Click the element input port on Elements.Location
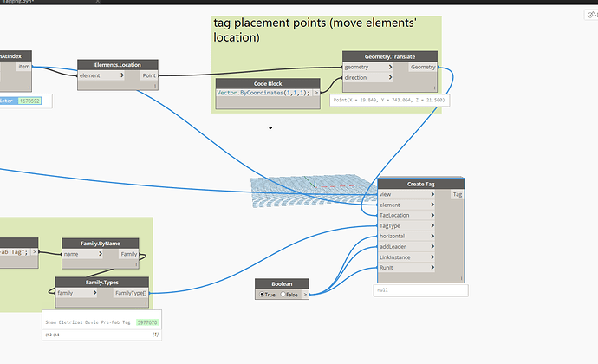Screen dimensions: 598x364 click(x=101, y=75)
